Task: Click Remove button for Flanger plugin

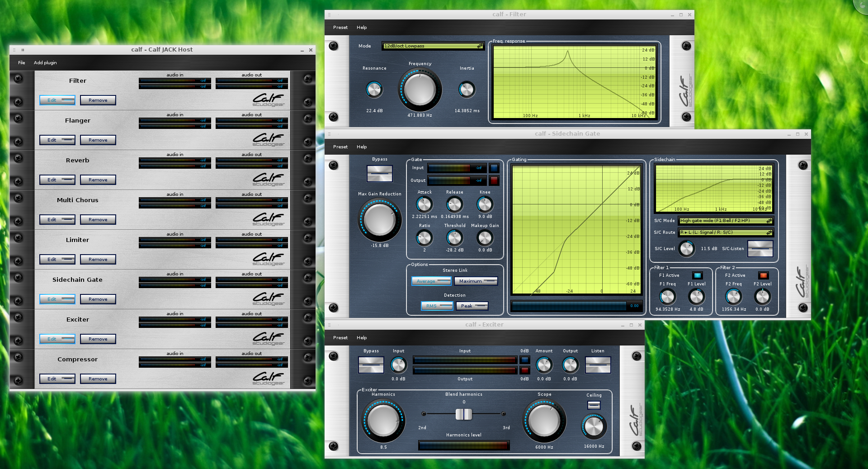Action: click(98, 140)
